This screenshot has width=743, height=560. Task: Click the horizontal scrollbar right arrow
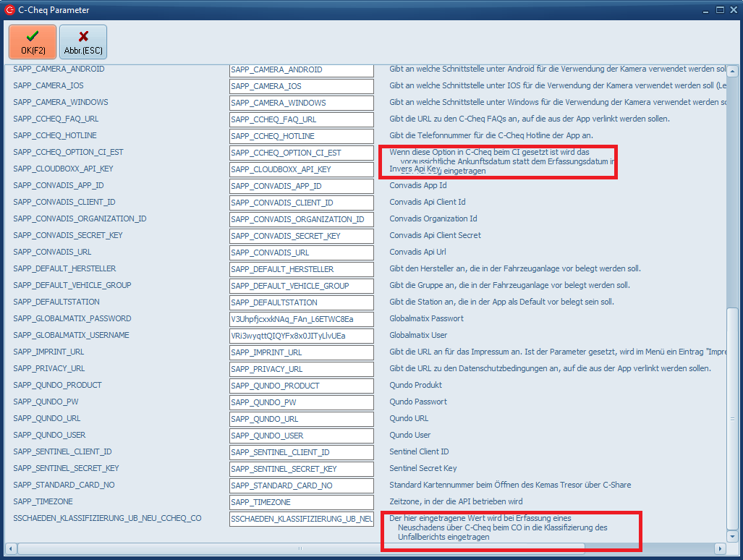719,548
